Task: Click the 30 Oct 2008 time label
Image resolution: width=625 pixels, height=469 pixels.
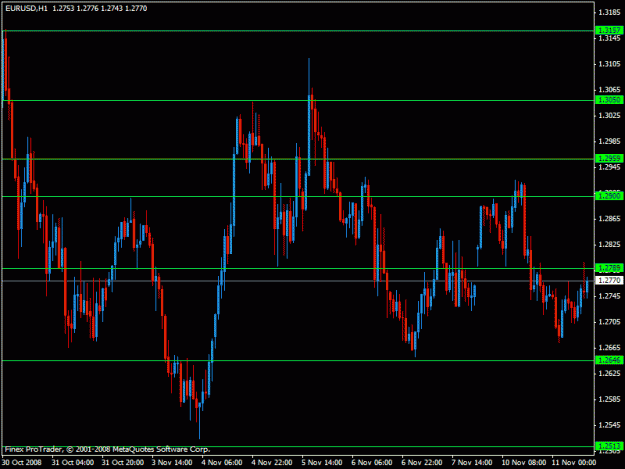Action: pos(22,463)
